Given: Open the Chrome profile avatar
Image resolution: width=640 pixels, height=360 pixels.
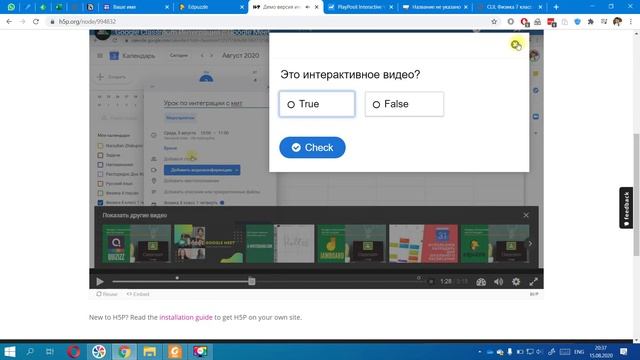Looking at the screenshot, I should 617,22.
